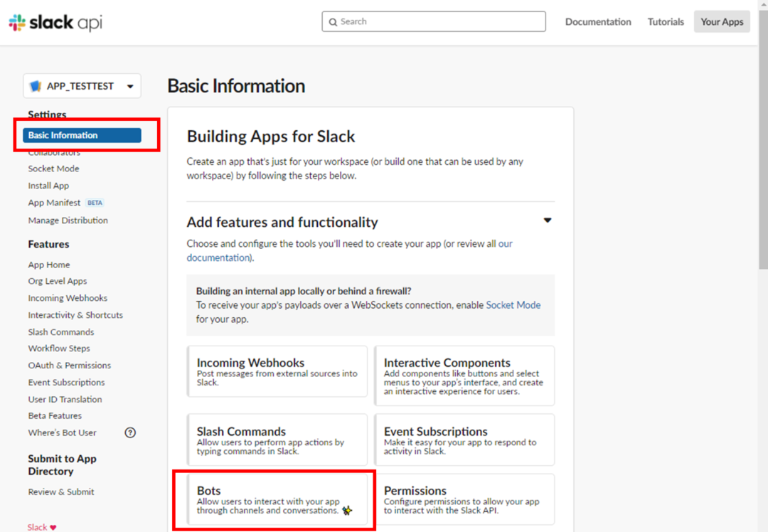The height and width of the screenshot is (532, 768).
Task: Click the Basic Information page heading
Action: click(236, 86)
